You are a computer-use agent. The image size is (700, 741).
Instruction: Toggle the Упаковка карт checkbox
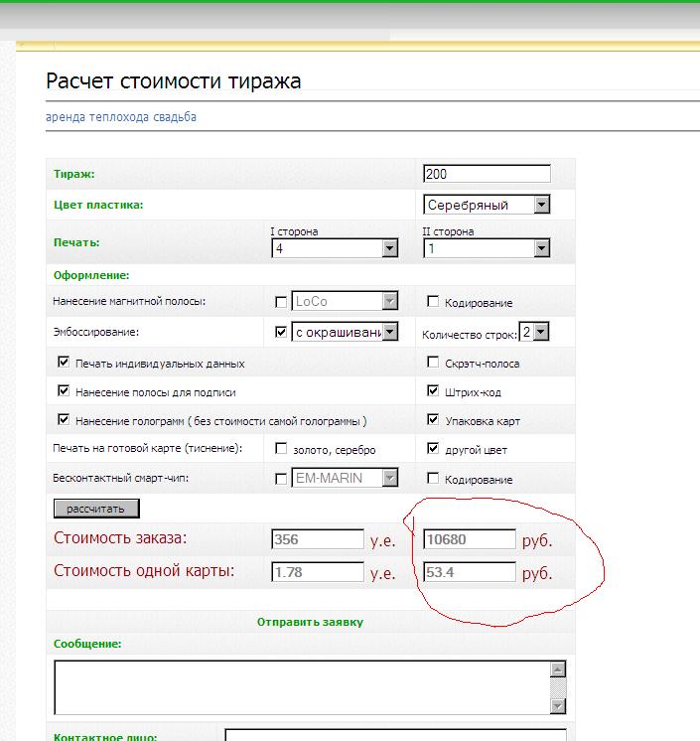[x=433, y=420]
